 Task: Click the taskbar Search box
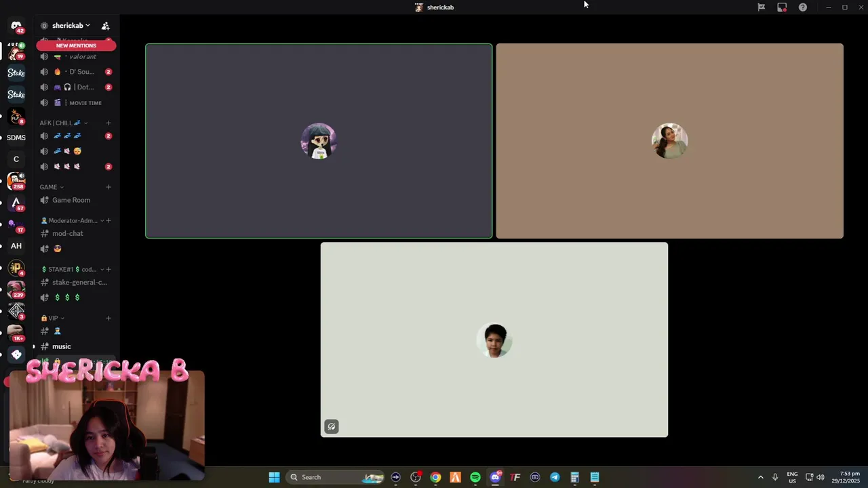335,477
